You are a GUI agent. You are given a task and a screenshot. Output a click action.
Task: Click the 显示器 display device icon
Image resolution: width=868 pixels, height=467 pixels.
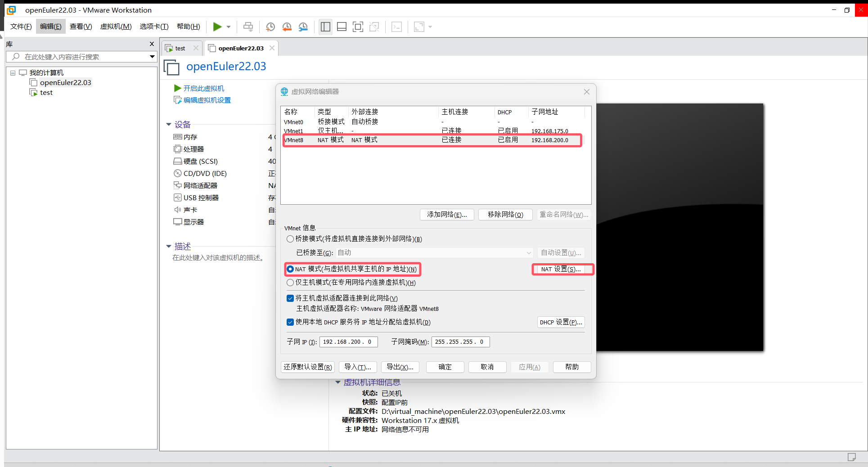click(177, 222)
